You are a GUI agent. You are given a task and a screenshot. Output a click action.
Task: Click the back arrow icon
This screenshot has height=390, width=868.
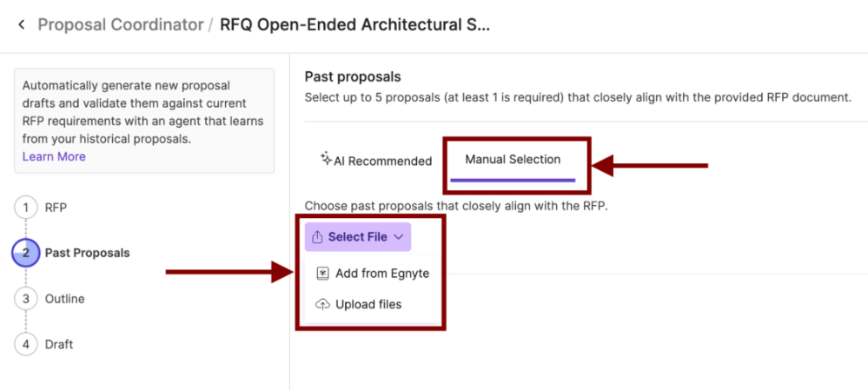pos(22,25)
